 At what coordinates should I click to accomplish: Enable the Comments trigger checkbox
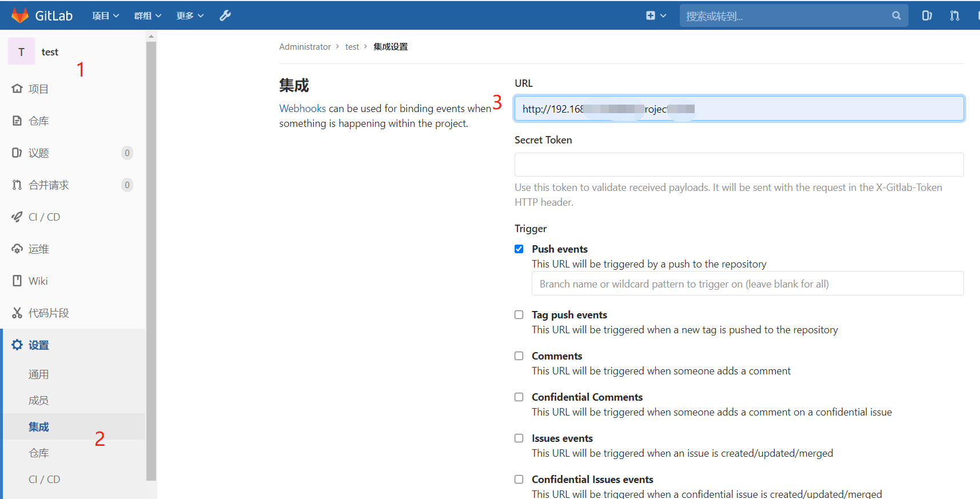point(519,356)
